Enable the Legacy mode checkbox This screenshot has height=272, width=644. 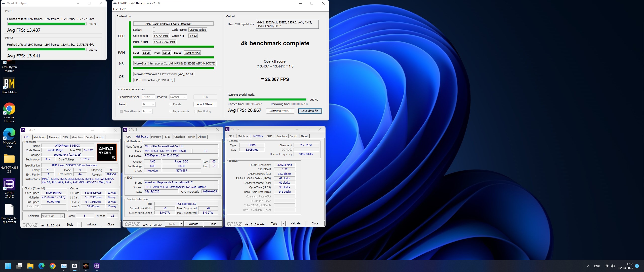171,111
